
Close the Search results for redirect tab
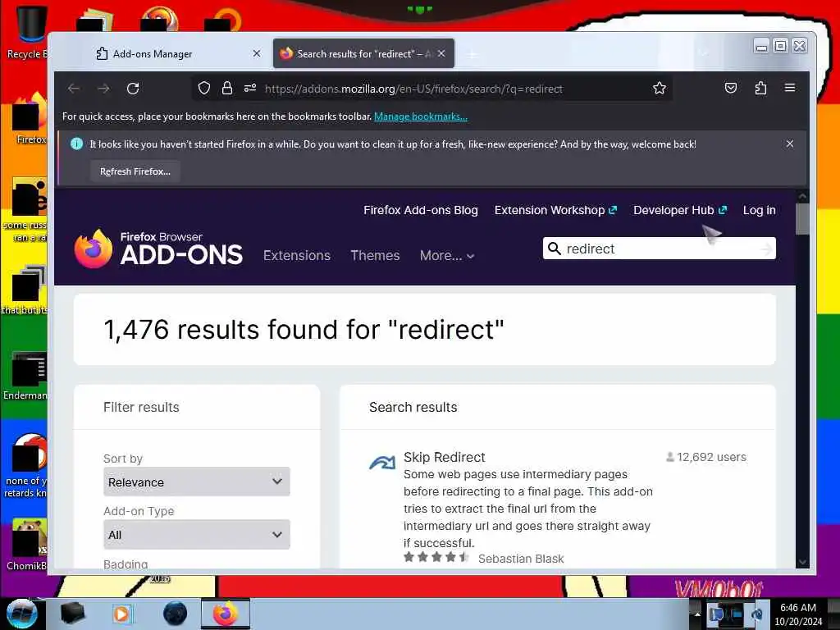point(441,53)
